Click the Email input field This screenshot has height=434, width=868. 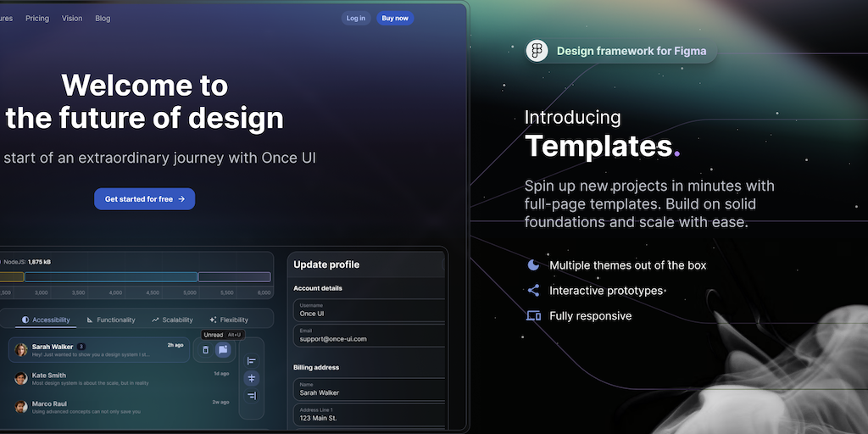[x=369, y=336]
